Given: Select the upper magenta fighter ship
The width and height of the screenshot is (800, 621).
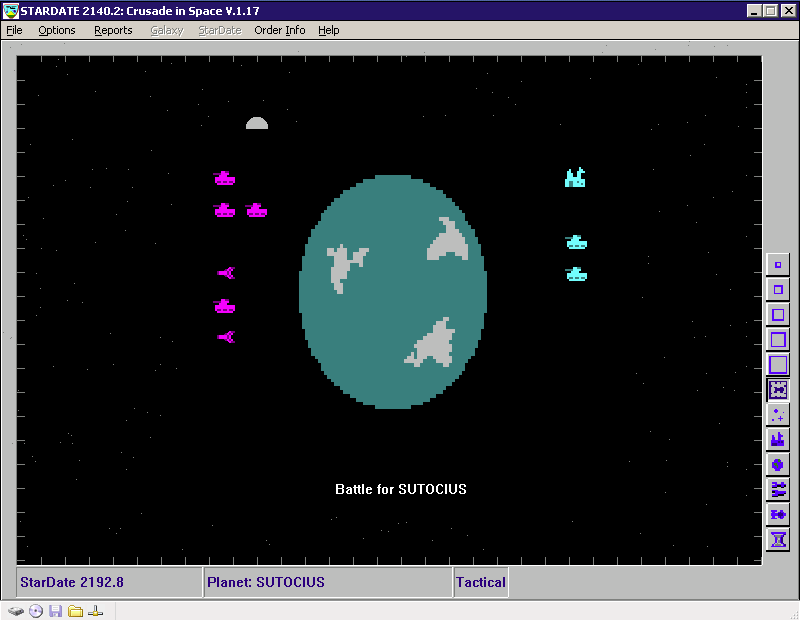Looking at the screenshot, I should pyautogui.click(x=226, y=274).
